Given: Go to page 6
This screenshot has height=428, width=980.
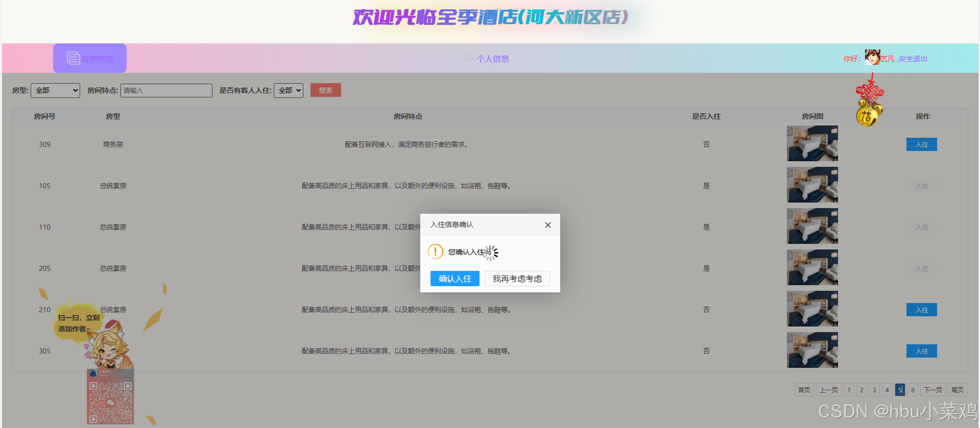Looking at the screenshot, I should pyautogui.click(x=913, y=390).
